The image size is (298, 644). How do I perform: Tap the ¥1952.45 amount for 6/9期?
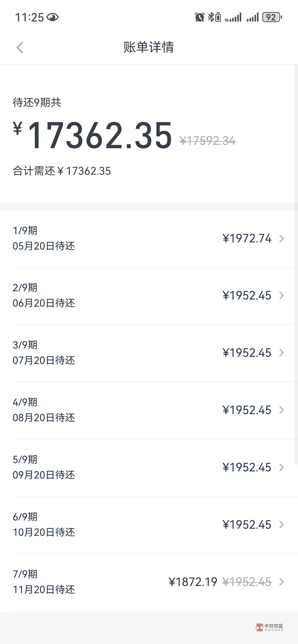247,524
